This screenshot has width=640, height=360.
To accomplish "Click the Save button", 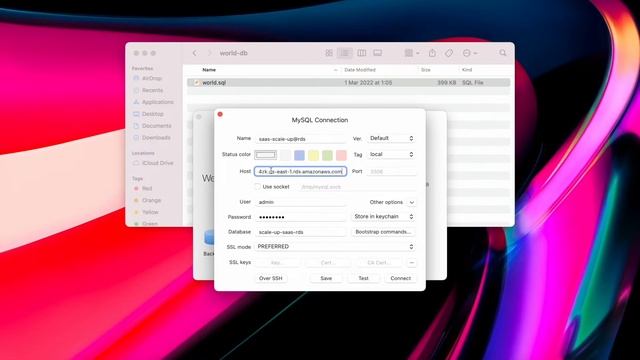I will (x=326, y=278).
